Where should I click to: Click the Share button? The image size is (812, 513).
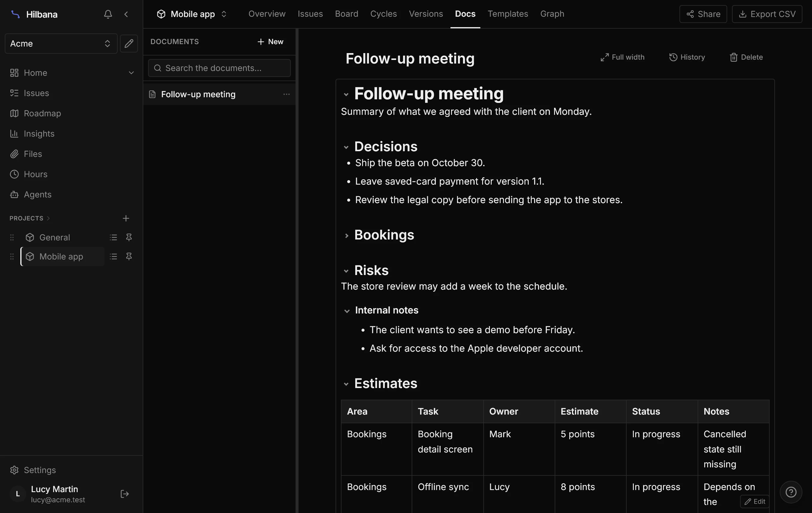click(x=703, y=14)
